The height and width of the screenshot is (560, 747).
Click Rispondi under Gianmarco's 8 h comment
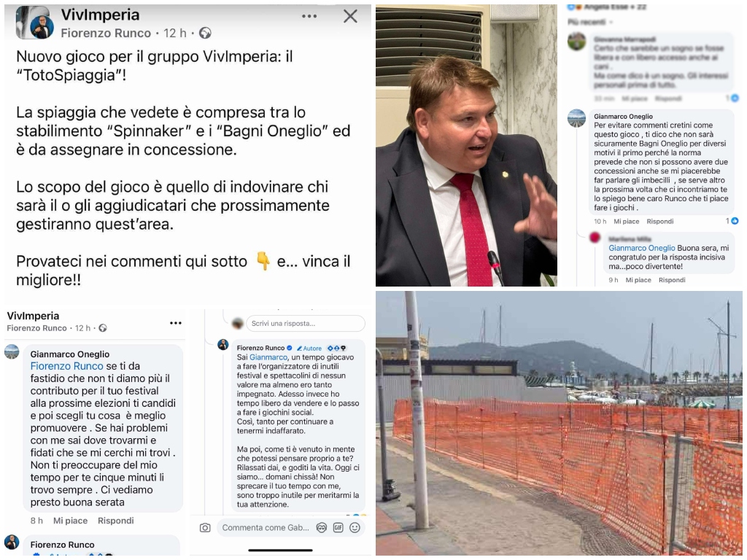pyautogui.click(x=116, y=521)
